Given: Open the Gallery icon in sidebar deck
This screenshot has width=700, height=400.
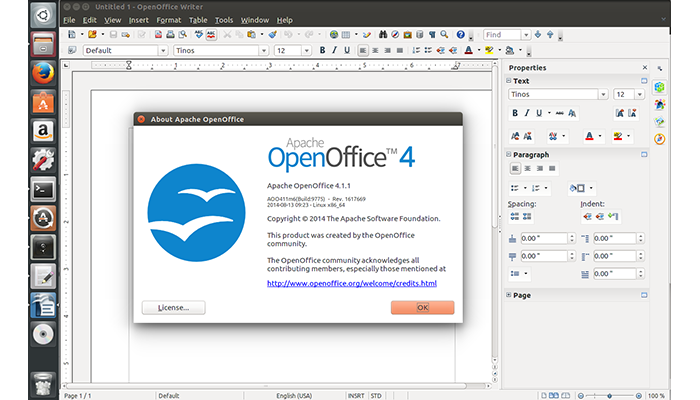Looking at the screenshot, I should tap(660, 122).
